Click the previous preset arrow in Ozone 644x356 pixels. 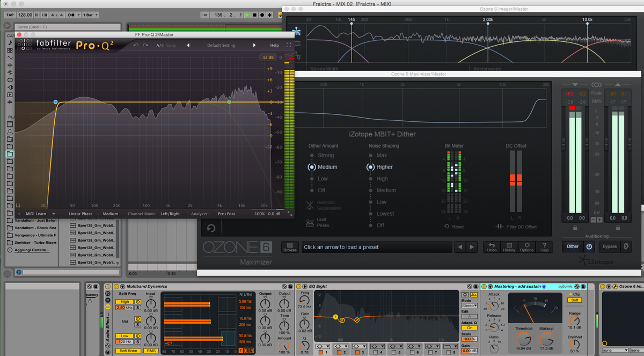pyautogui.click(x=459, y=247)
